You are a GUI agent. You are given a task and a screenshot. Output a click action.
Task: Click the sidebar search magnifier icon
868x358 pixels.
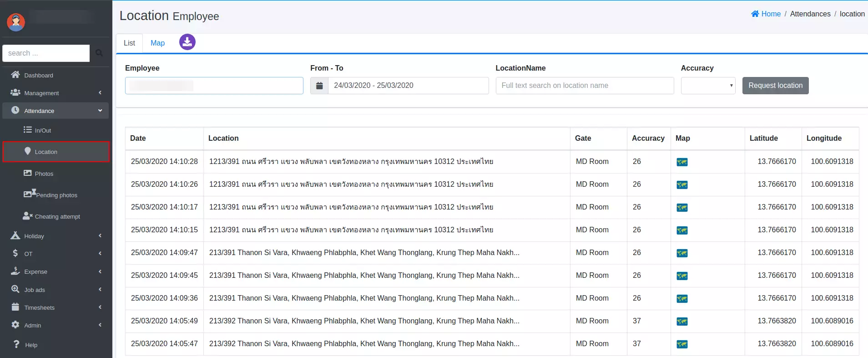pos(99,53)
